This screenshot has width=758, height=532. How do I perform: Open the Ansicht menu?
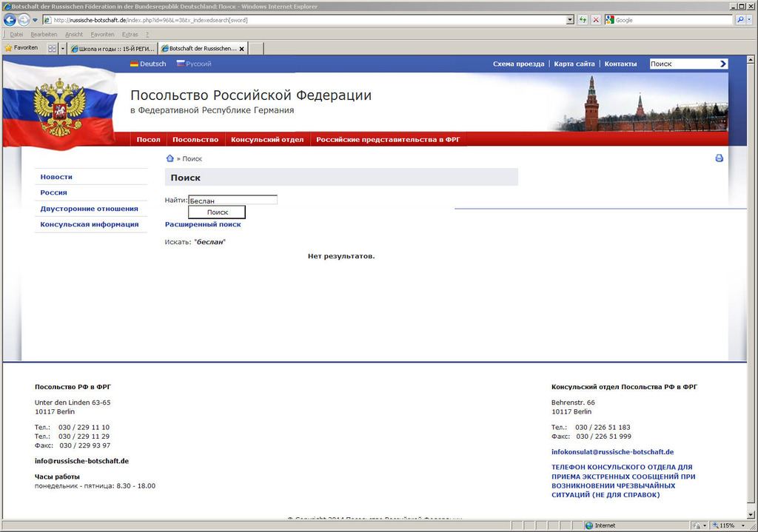[74, 35]
